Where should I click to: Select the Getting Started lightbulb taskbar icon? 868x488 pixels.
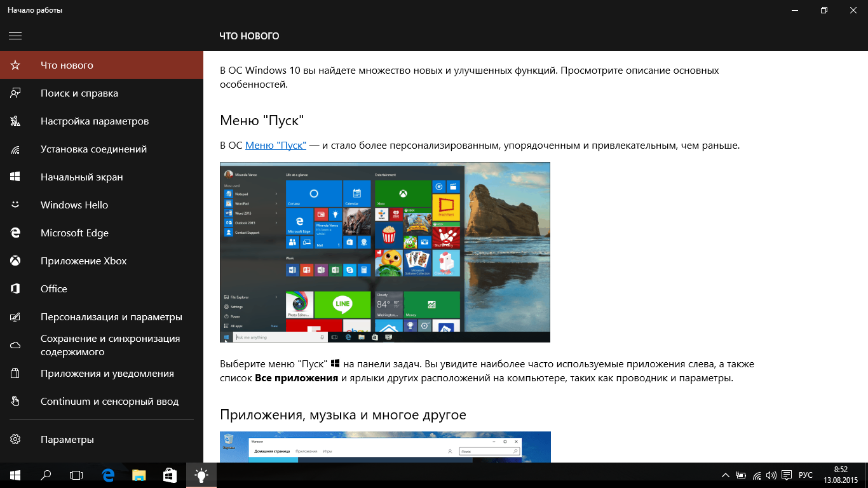pyautogui.click(x=201, y=475)
